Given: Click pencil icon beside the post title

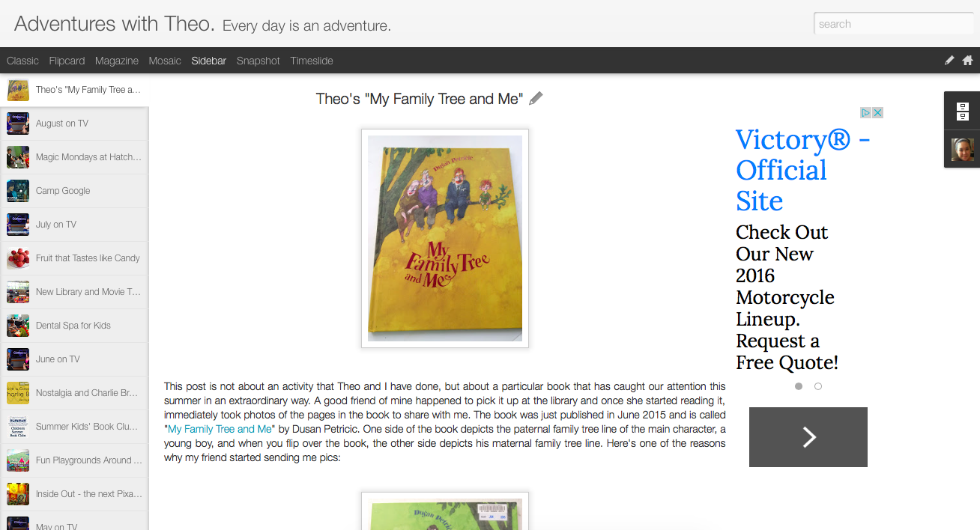Looking at the screenshot, I should [x=536, y=99].
